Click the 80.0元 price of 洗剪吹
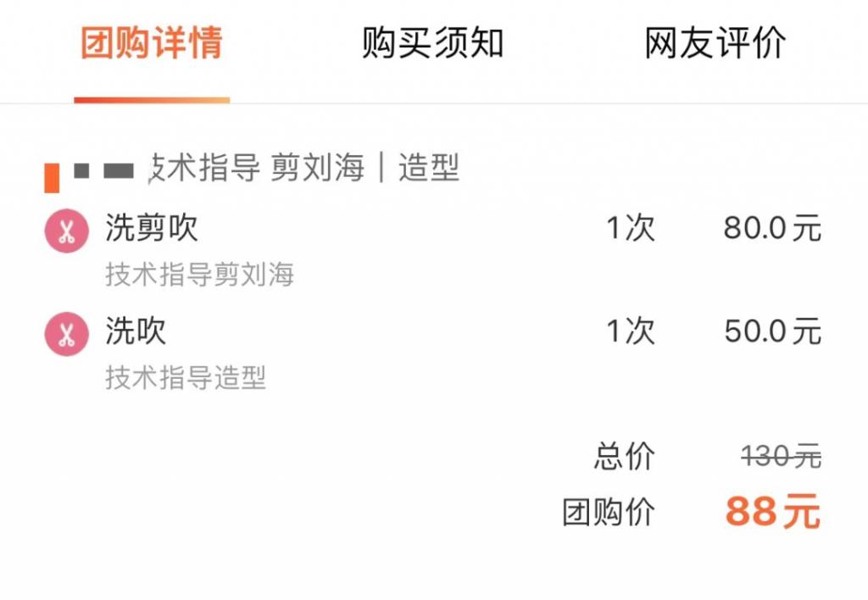 pos(772,229)
